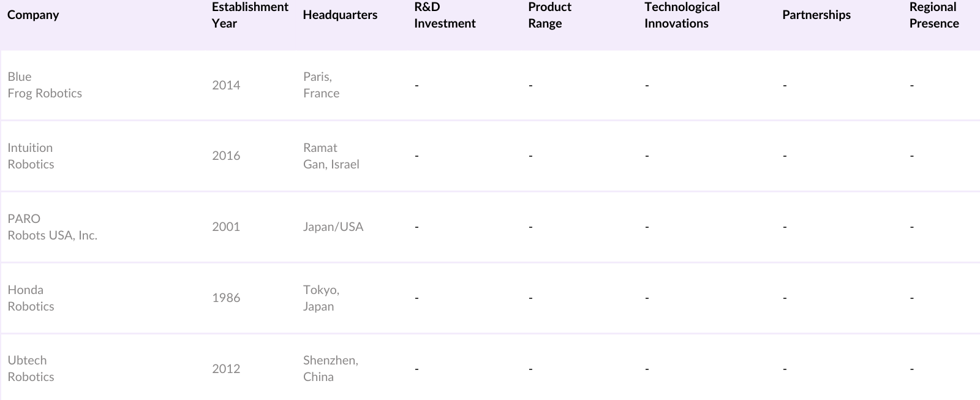Screen dimensions: 980x400
Task: Click the Blue Frog Robotics company cell
Action: click(45, 85)
